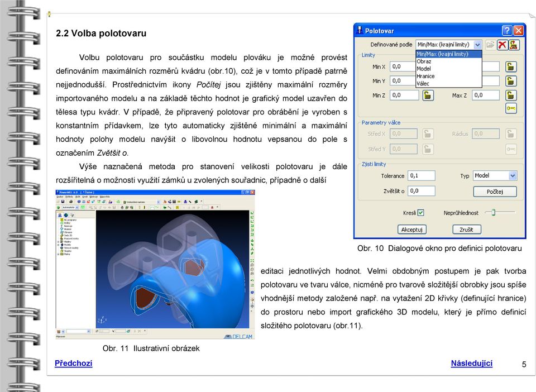Toggle the padlock next to the Min Z field
Viewport: 536px width, 392px height.
tap(428, 95)
